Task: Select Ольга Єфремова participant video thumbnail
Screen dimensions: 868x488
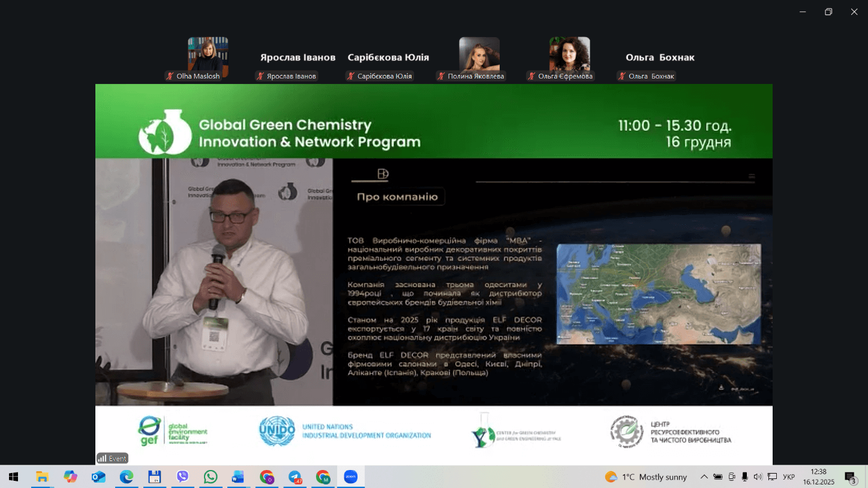Action: (569, 55)
